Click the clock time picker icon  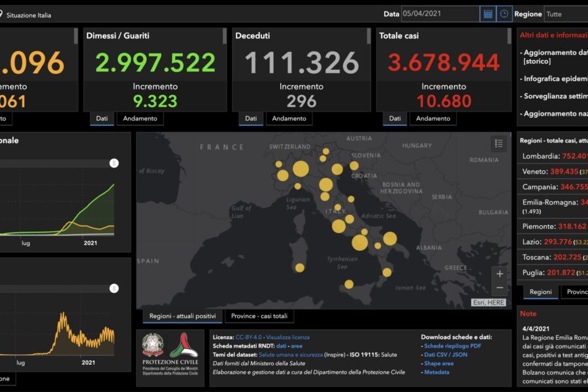(x=504, y=14)
